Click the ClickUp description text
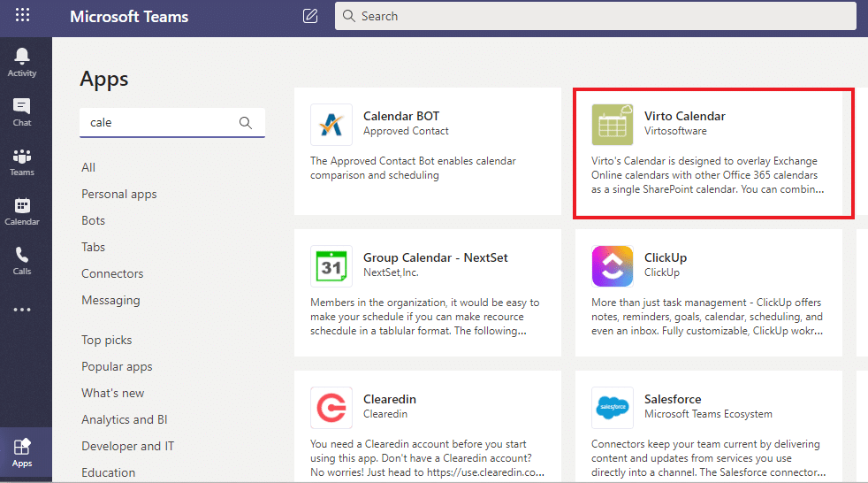The height and width of the screenshot is (483, 868). [x=707, y=317]
